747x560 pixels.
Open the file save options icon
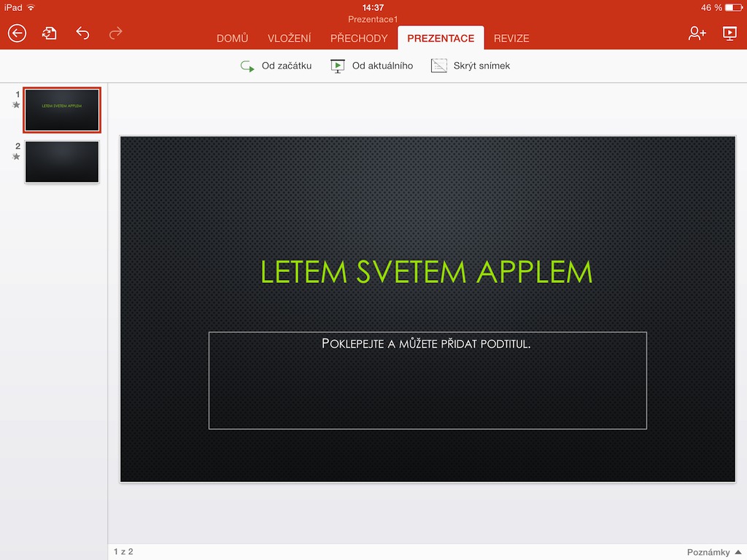(50, 34)
